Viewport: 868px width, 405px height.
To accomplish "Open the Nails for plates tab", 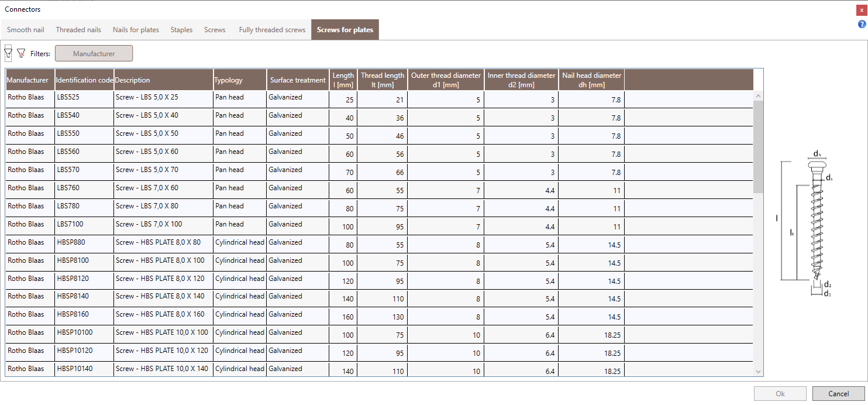I will 136,30.
